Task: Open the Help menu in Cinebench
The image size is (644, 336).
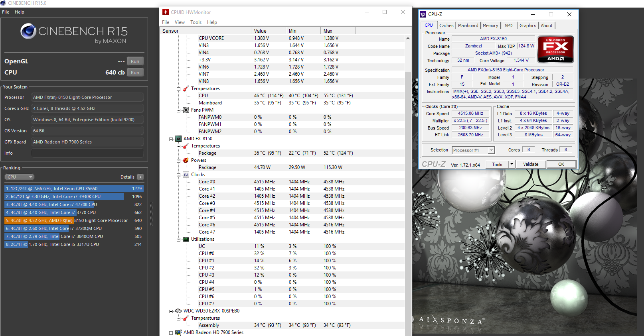Action: [x=20, y=12]
